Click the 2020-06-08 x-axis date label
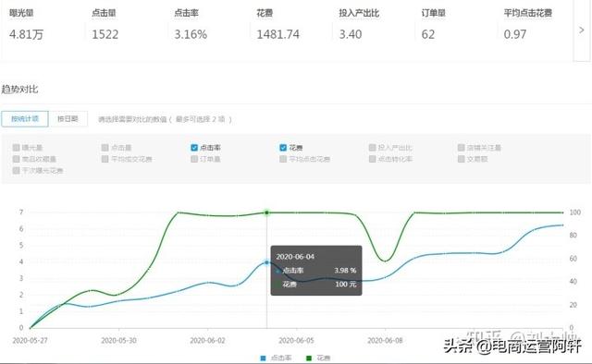Image resolution: width=592 pixels, height=364 pixels. click(385, 341)
